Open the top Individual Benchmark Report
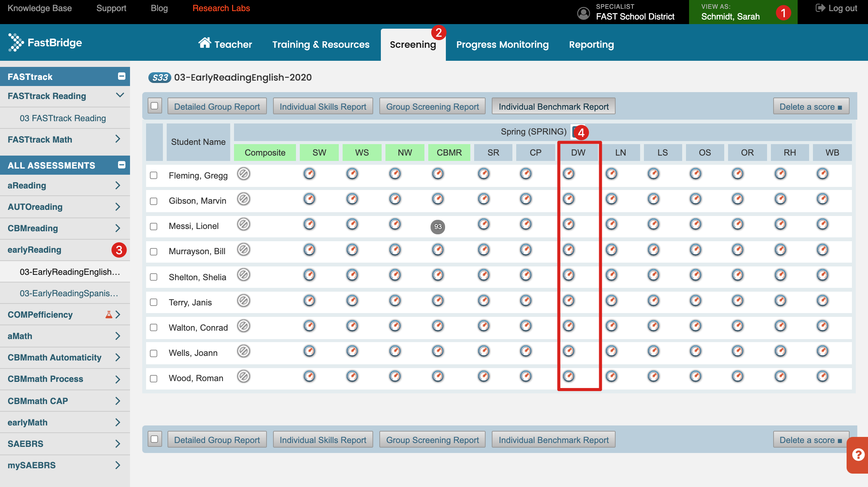Image resolution: width=868 pixels, height=487 pixels. coord(553,106)
